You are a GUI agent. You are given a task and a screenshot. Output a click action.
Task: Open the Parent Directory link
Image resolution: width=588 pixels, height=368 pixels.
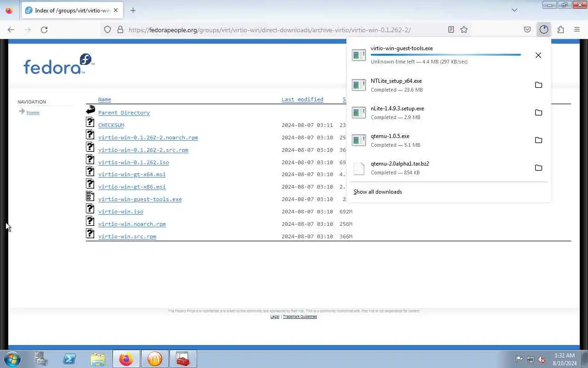point(124,113)
